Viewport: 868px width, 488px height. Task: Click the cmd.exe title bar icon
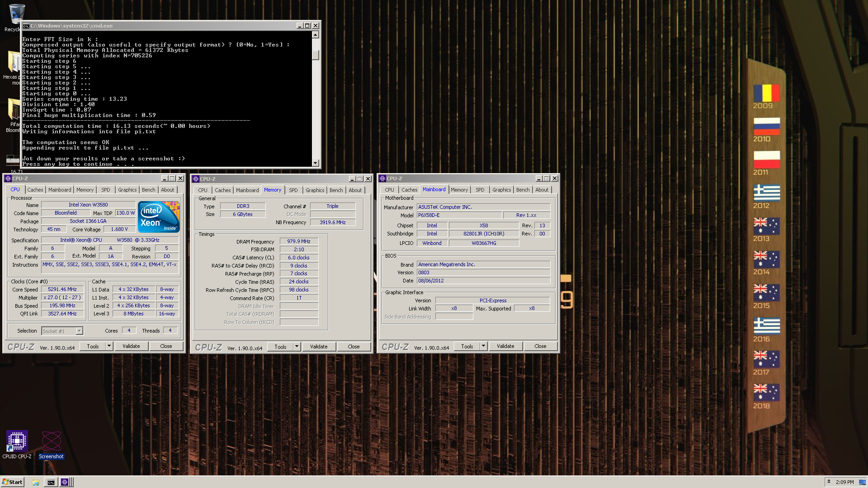click(26, 26)
